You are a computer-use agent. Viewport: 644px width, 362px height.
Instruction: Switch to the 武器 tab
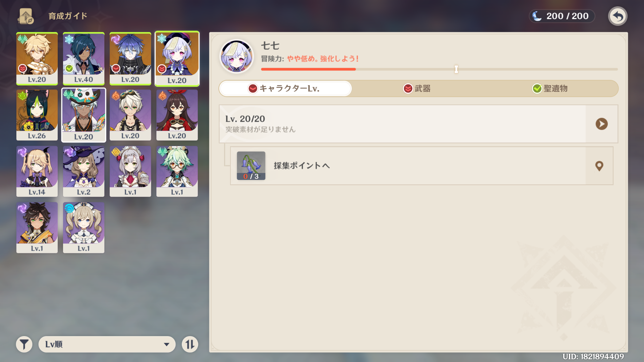tap(417, 88)
